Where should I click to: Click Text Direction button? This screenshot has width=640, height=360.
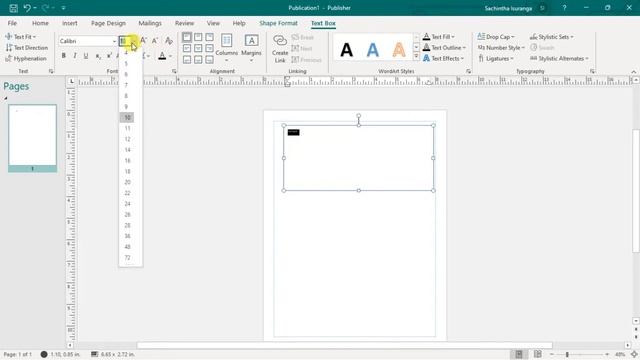tap(27, 48)
